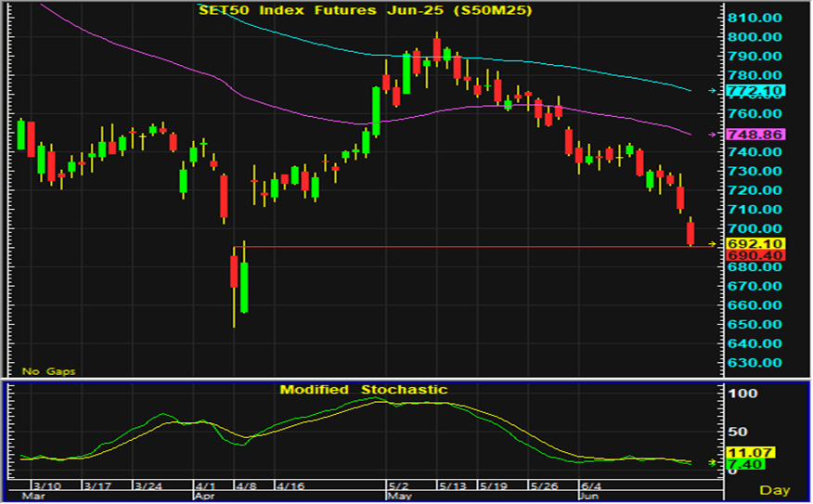Click the yellow arrow marker beside 692.10
This screenshot has width=813, height=504.
point(713,243)
